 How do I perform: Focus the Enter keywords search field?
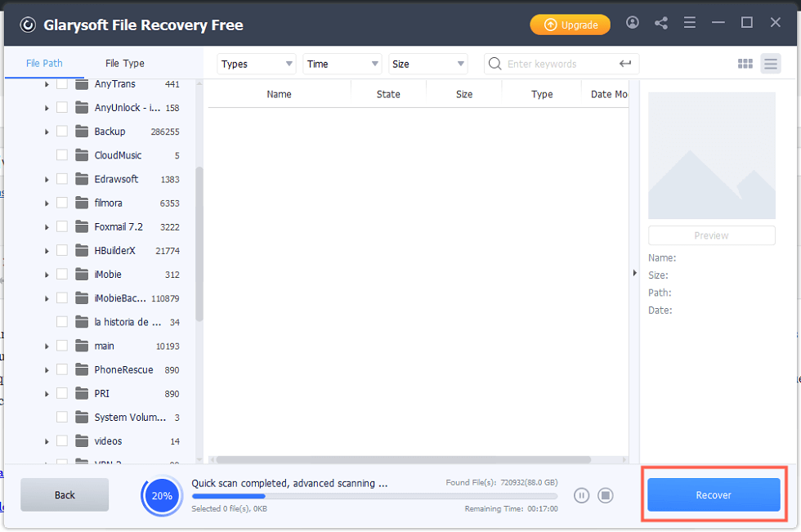(x=561, y=64)
